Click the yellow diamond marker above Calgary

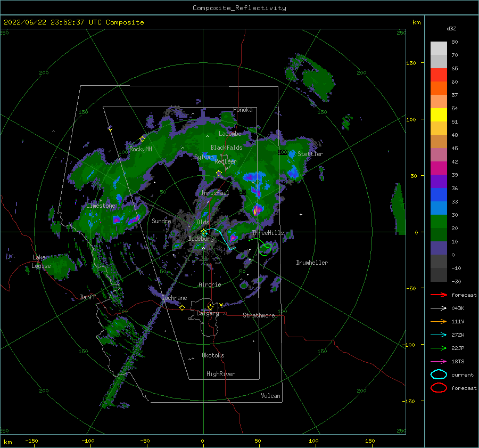pyautogui.click(x=210, y=307)
